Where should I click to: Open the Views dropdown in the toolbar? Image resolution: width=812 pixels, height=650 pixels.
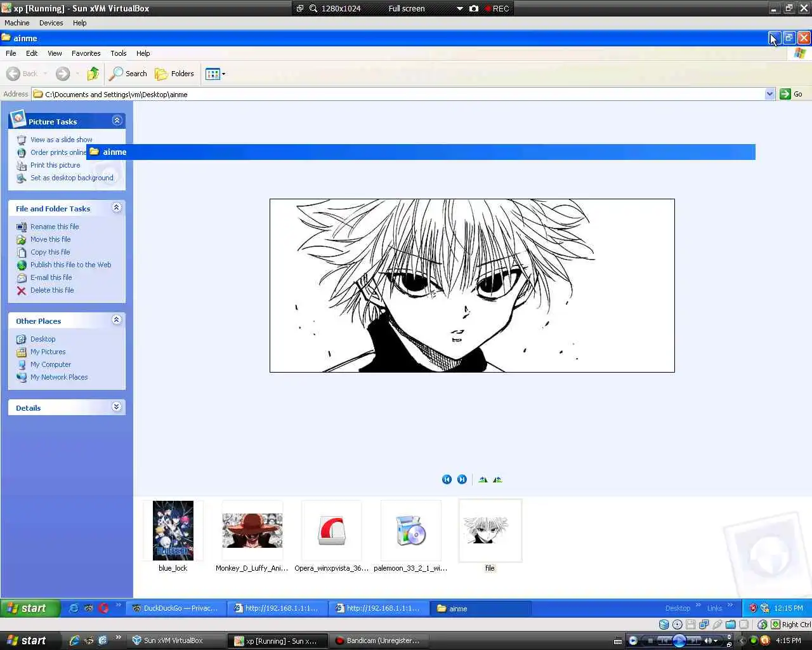coord(216,74)
